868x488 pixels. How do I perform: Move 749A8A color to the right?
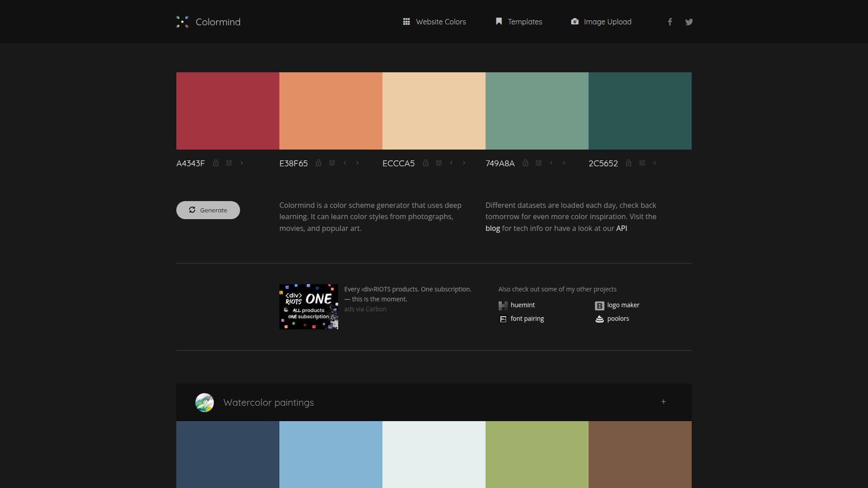(564, 163)
